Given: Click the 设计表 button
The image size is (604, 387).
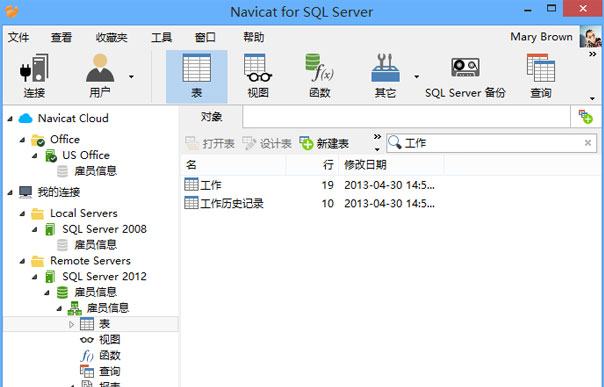Looking at the screenshot, I should point(267,144).
